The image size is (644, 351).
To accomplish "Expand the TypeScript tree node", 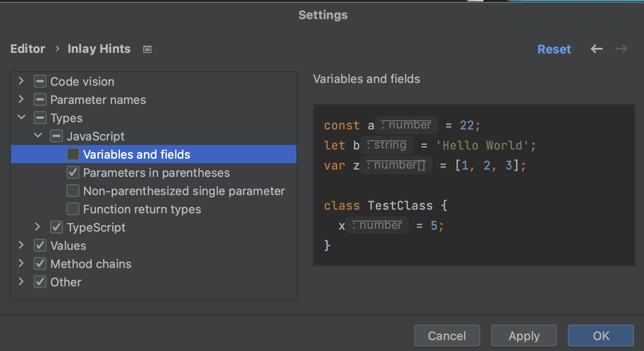I will click(37, 227).
